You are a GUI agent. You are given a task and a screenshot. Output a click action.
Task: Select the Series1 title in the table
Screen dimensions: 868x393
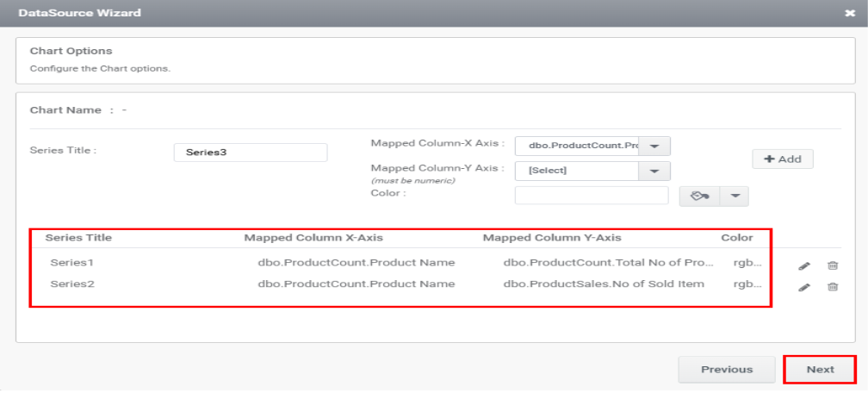[x=71, y=262]
